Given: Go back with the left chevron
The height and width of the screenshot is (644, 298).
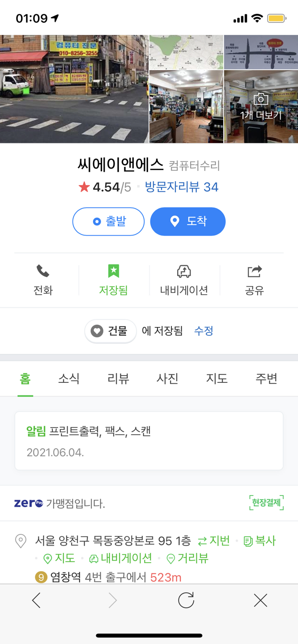Looking at the screenshot, I should 37,600.
